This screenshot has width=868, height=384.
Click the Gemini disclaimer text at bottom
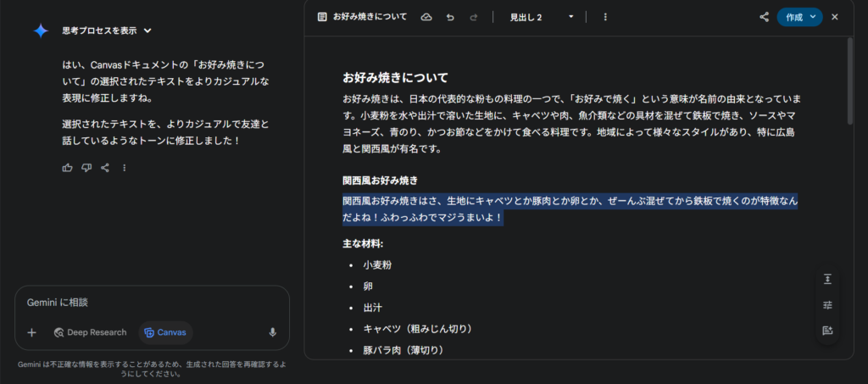[x=153, y=369]
